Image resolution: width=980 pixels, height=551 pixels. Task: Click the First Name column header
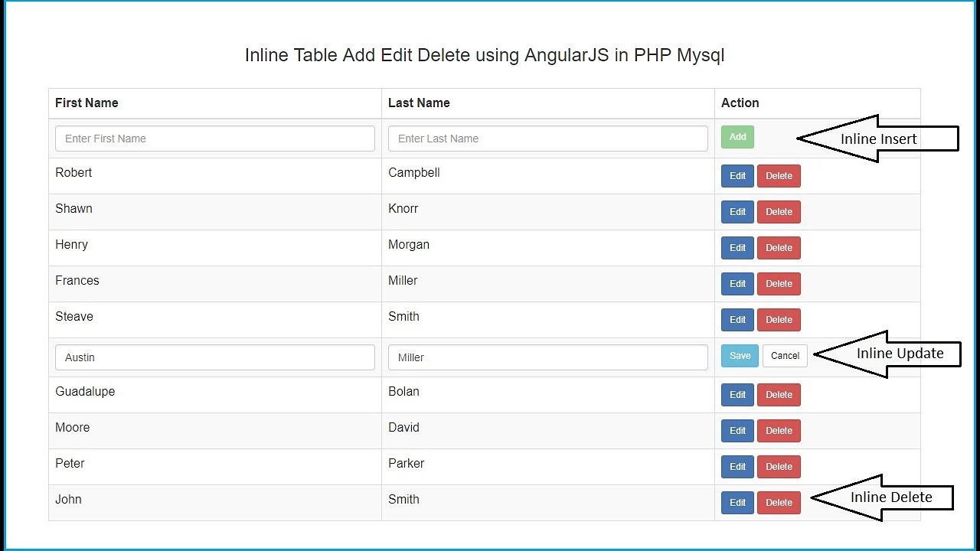87,103
